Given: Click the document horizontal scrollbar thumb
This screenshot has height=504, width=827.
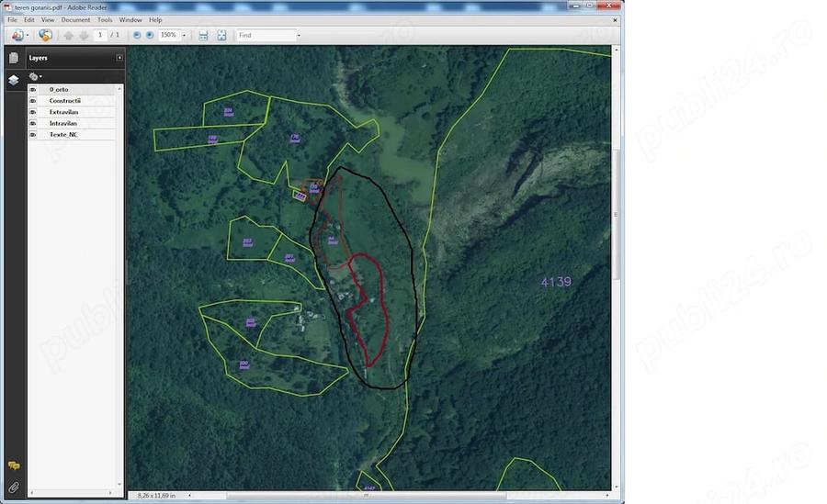Looking at the screenshot, I should pyautogui.click(x=366, y=496).
